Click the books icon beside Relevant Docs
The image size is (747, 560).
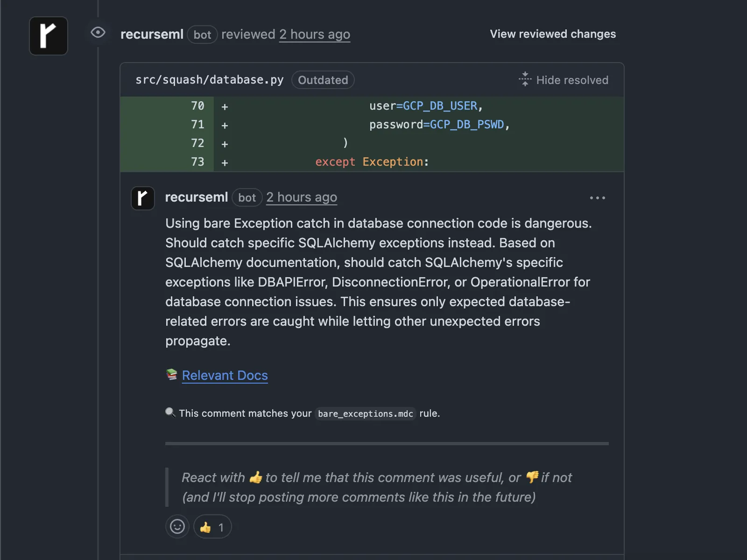(x=171, y=375)
